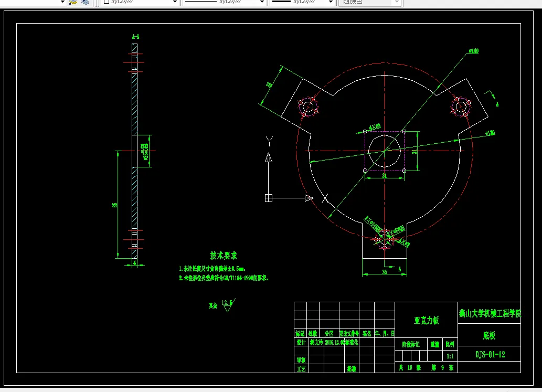The width and height of the screenshot is (542, 392).
Task: Select the ø140 diameter dimension label
Action: [474, 51]
